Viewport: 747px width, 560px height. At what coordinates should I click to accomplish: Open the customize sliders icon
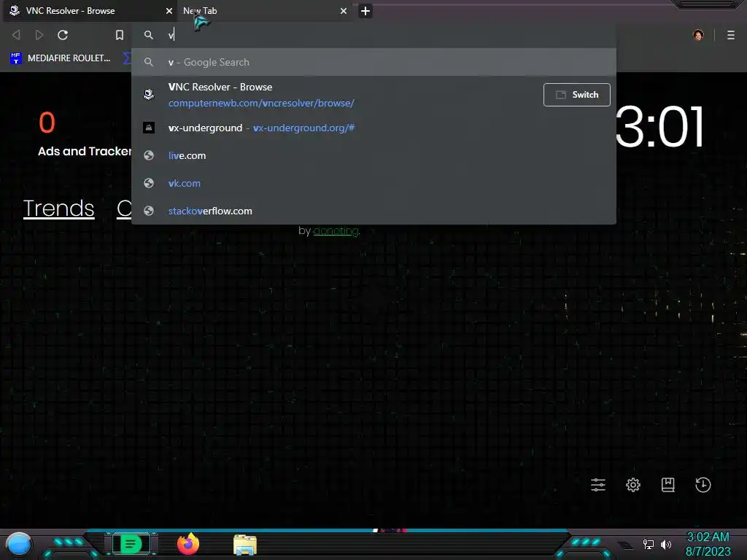[598, 485]
